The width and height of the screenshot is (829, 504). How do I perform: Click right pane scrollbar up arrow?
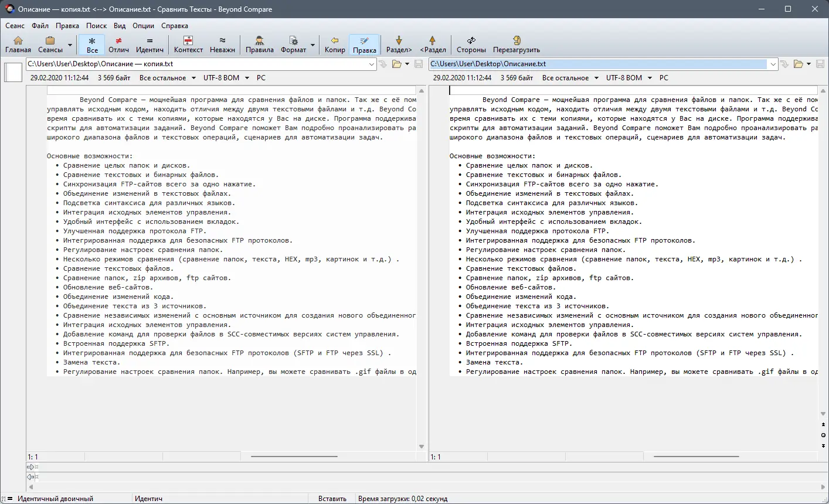pyautogui.click(x=823, y=91)
